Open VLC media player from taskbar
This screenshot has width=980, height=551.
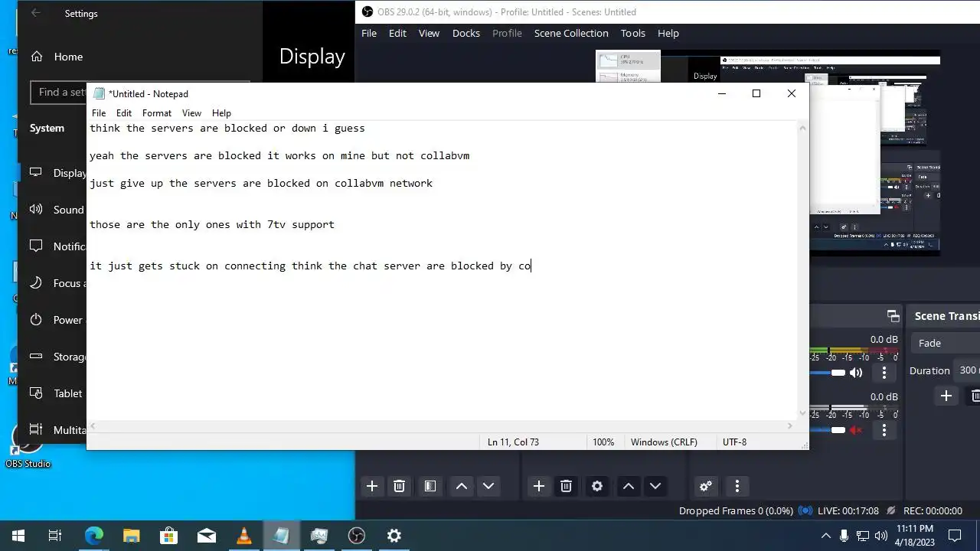pyautogui.click(x=243, y=536)
